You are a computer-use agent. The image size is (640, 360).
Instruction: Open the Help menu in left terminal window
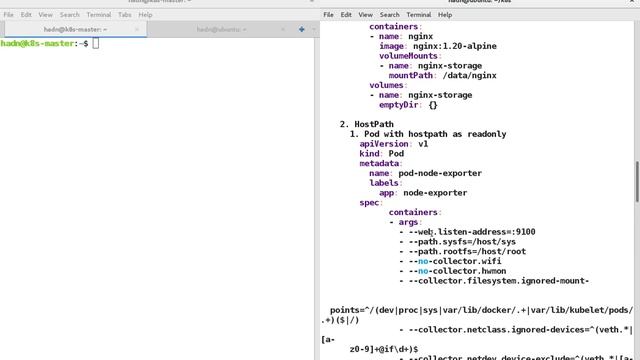(145, 15)
